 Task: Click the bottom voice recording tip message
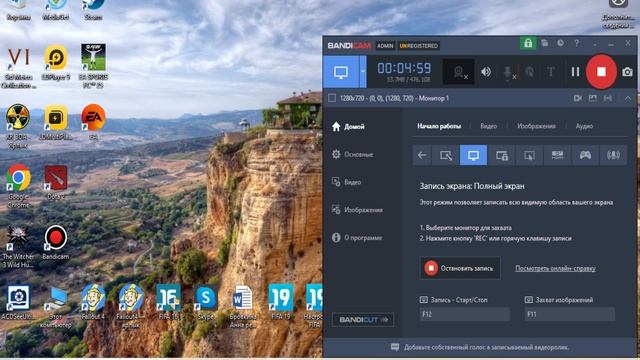(x=480, y=347)
